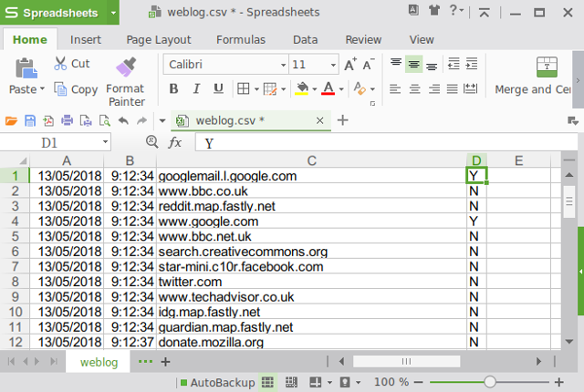Image resolution: width=584 pixels, height=392 pixels.
Task: Switch to the Insert tab
Action: 85,39
